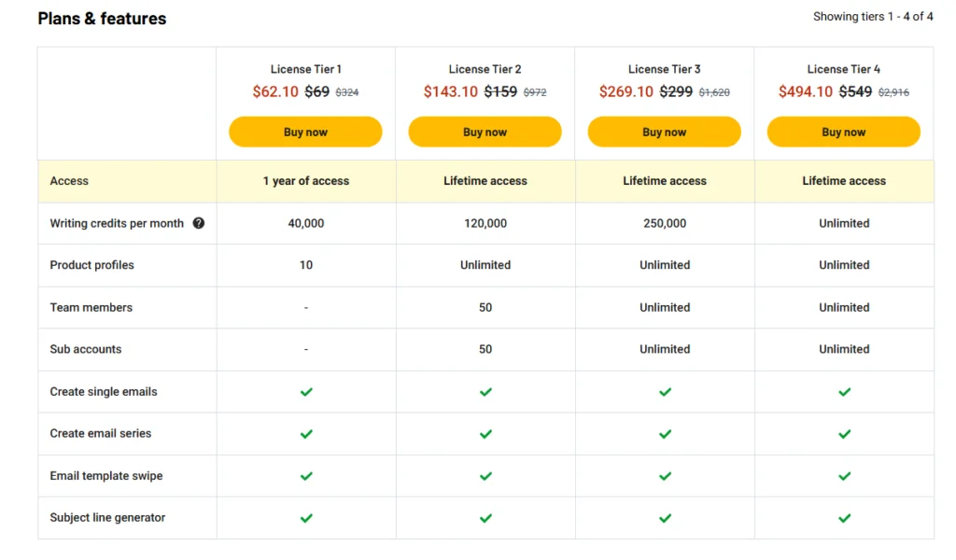Click the Plans & features heading

click(x=102, y=19)
